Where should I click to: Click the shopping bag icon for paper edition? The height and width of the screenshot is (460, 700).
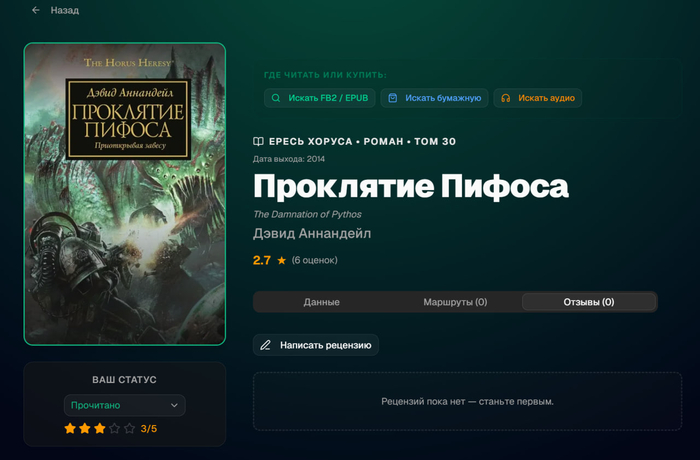pos(392,98)
